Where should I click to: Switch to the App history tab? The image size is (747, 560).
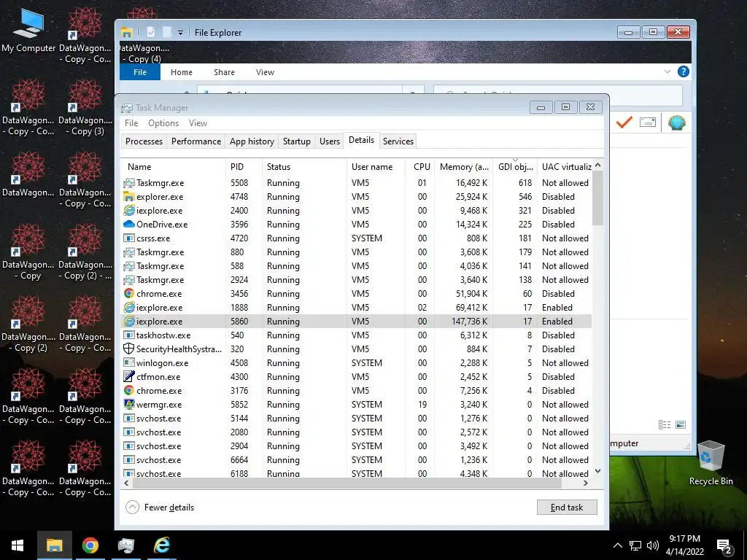252,141
